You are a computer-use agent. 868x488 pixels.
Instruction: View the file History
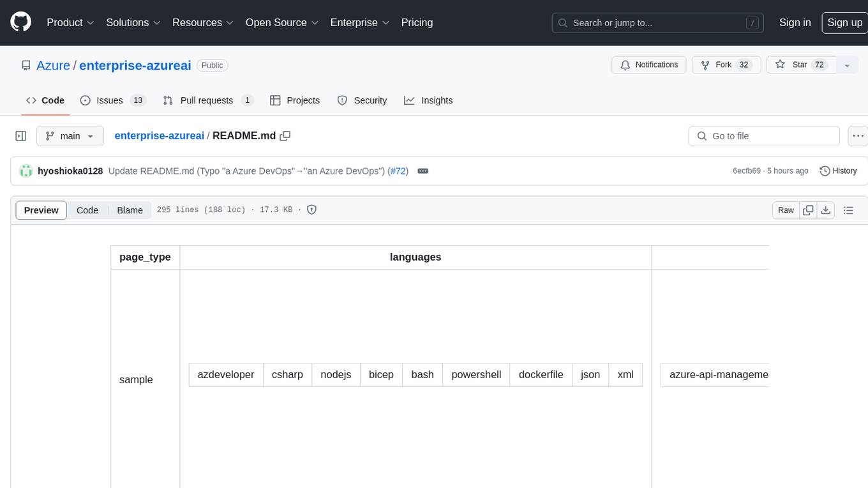838,171
